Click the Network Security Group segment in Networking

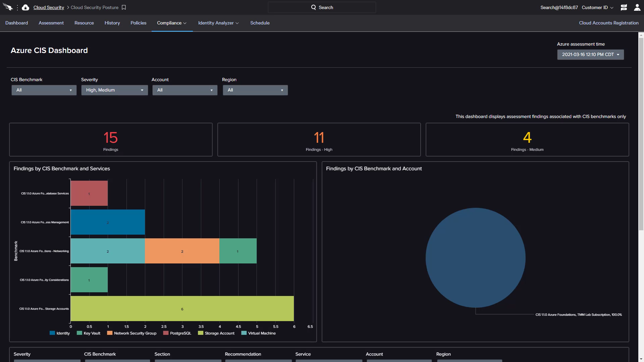tap(182, 251)
